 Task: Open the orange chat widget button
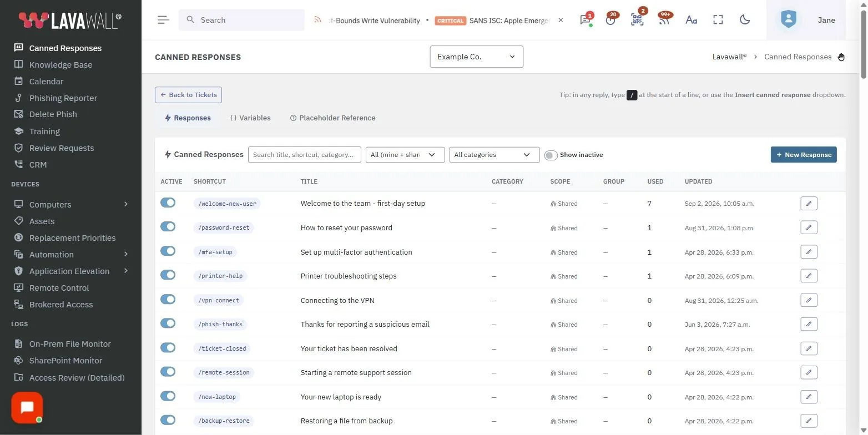(x=27, y=408)
